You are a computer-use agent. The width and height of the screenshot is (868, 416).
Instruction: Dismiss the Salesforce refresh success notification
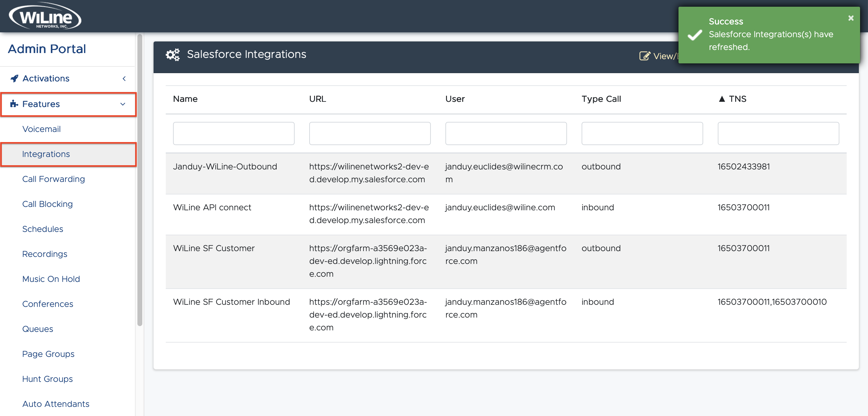[x=850, y=18]
